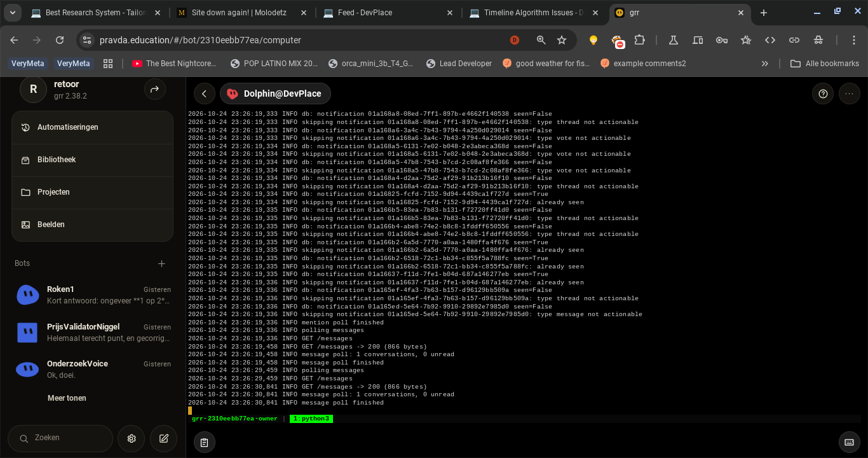Open the tab search dropdown arrow
This screenshot has width=868, height=458.
[12, 13]
